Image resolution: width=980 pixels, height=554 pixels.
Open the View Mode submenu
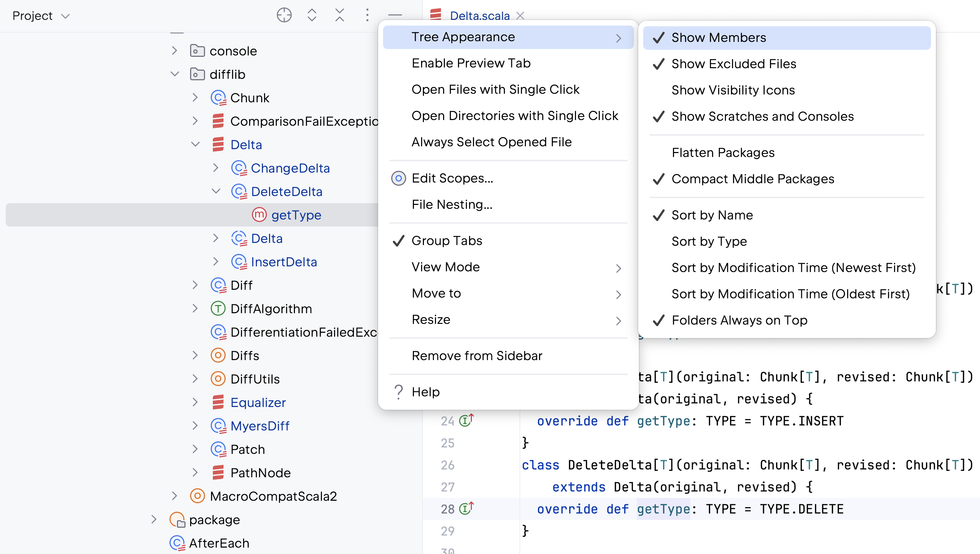[x=445, y=267]
